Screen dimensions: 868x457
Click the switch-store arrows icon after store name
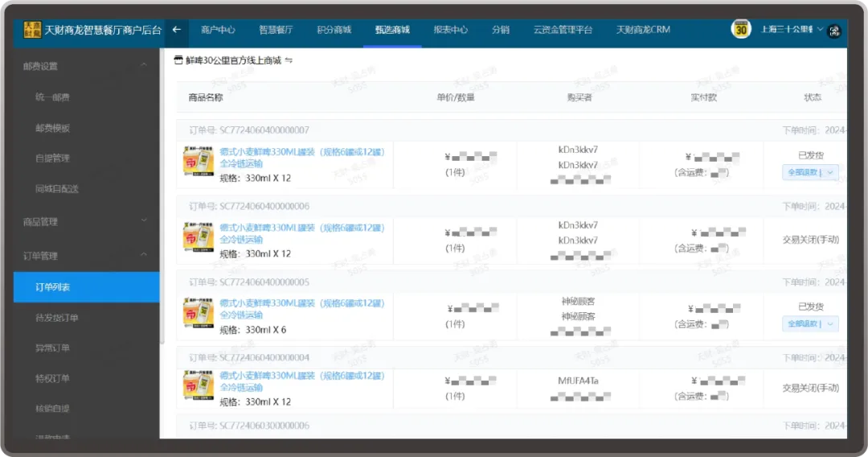pyautogui.click(x=289, y=60)
